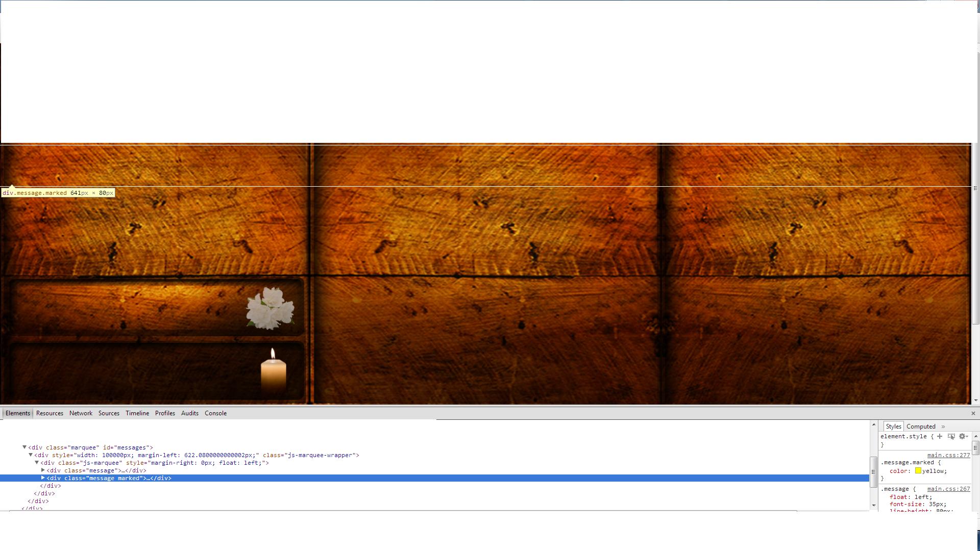Collapse the div id="messages" marquee node
Screen dimensions: 980x551
24,447
